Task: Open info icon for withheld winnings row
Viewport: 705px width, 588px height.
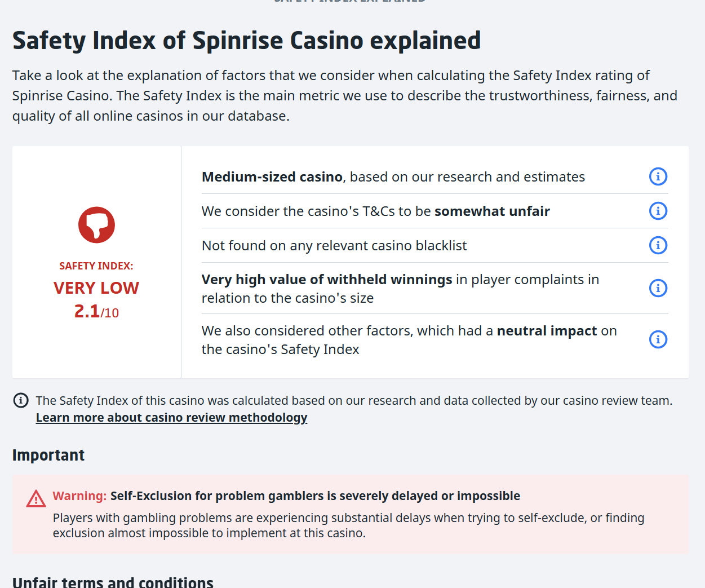Action: (658, 288)
